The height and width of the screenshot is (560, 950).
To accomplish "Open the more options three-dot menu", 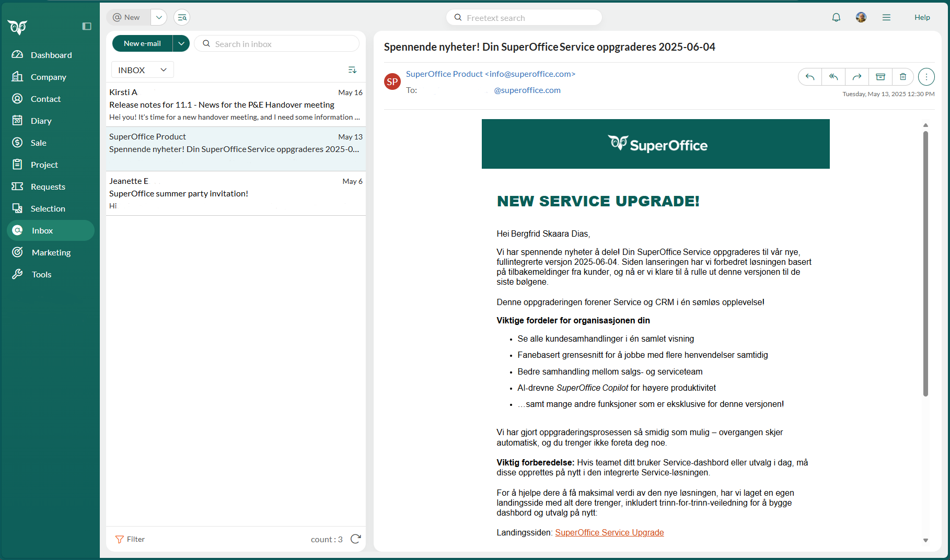I will click(x=926, y=77).
